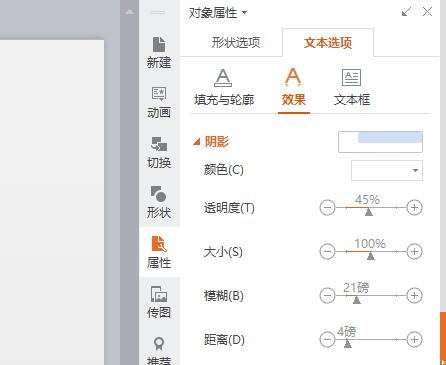This screenshot has height=365, width=446.
Task: Open the 新建 (New) sidebar panel
Action: pos(159,52)
